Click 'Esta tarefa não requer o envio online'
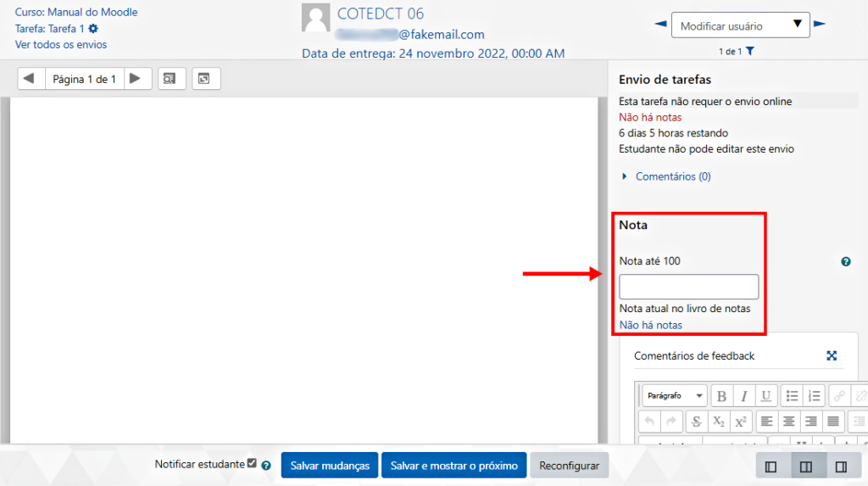Screen dimensions: 868x486 coord(705,102)
